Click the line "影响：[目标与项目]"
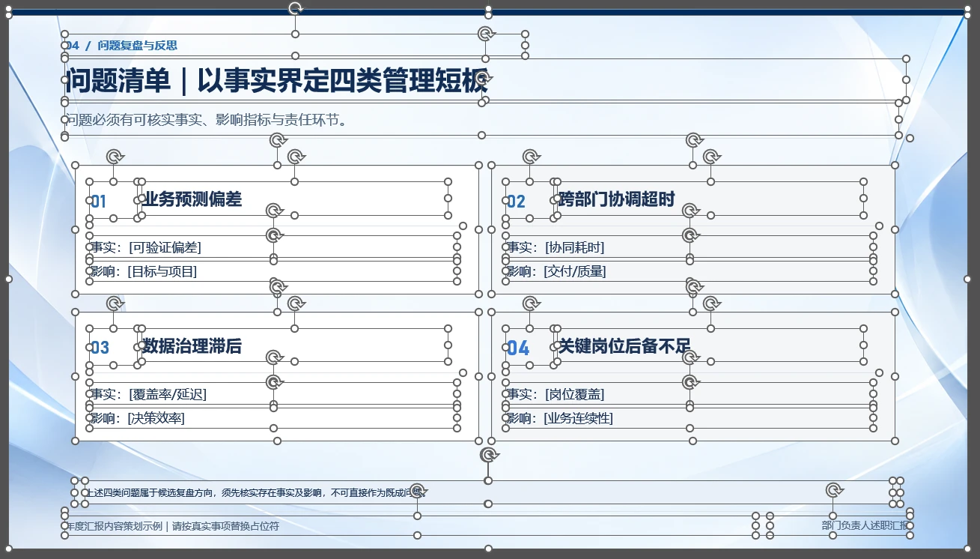980x559 pixels. (144, 271)
